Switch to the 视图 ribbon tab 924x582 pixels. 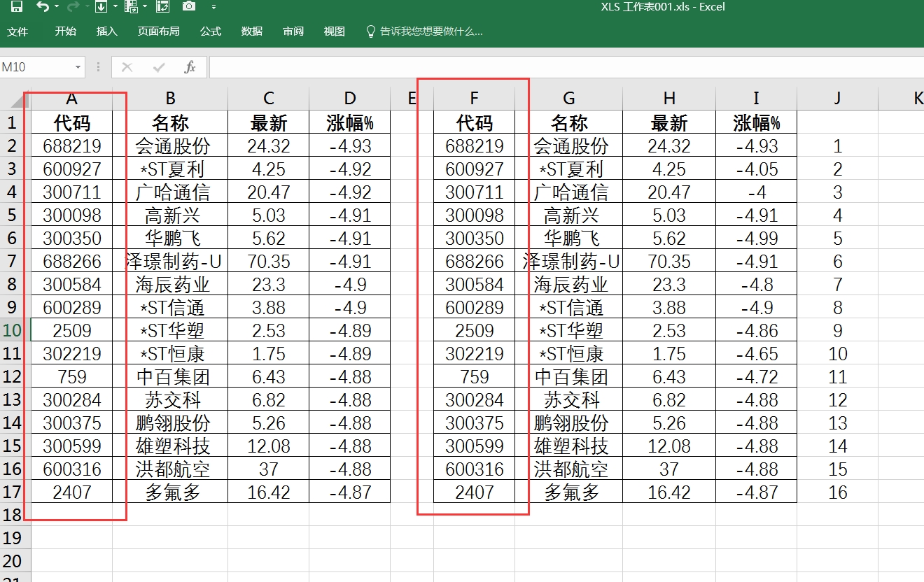click(x=335, y=31)
